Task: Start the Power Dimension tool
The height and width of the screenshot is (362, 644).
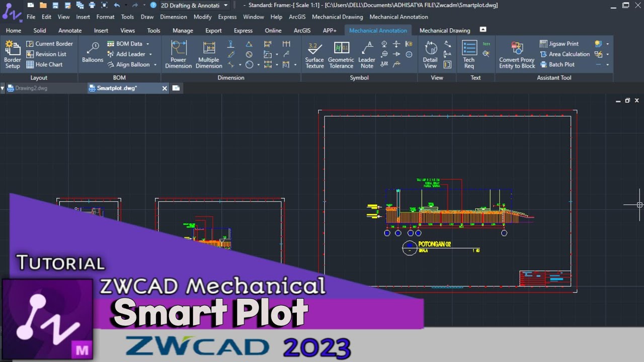Action: [x=178, y=55]
